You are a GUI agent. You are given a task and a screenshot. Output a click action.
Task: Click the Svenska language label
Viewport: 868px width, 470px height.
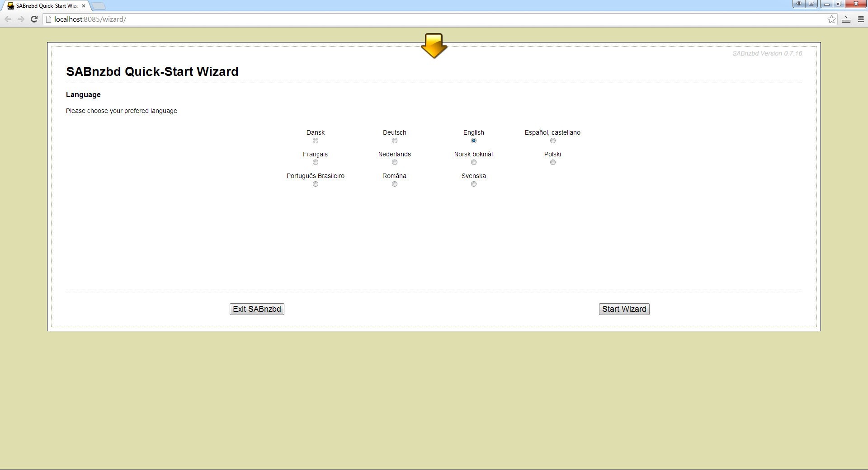[x=474, y=176]
